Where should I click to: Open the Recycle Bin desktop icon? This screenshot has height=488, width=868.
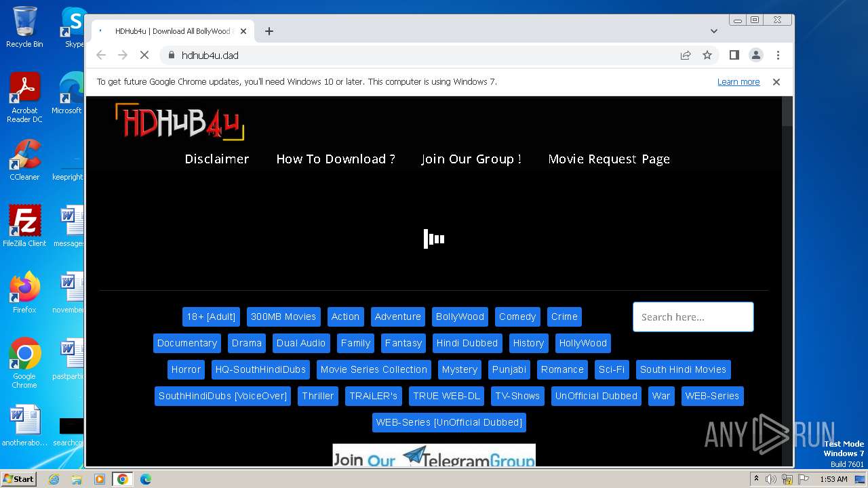24,27
